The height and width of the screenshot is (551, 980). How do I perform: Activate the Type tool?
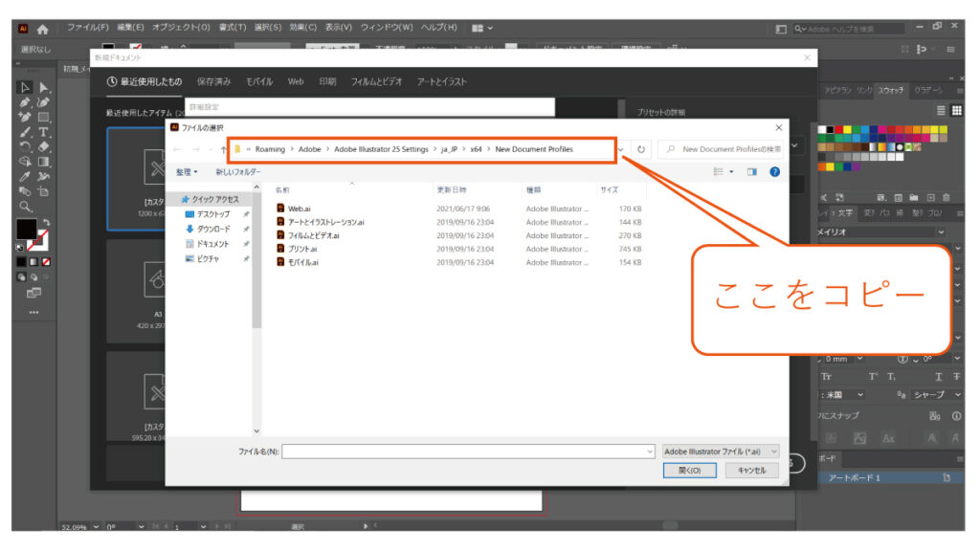(x=43, y=132)
